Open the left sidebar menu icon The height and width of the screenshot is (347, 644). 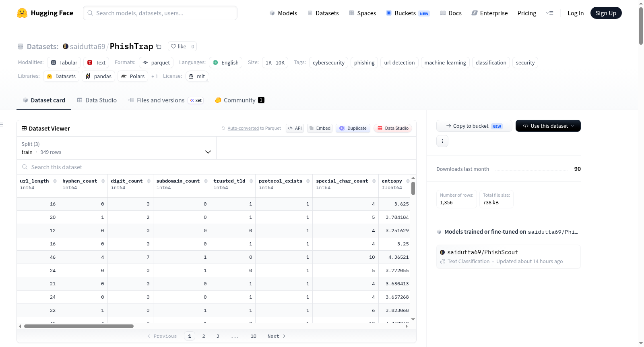tap(2, 125)
